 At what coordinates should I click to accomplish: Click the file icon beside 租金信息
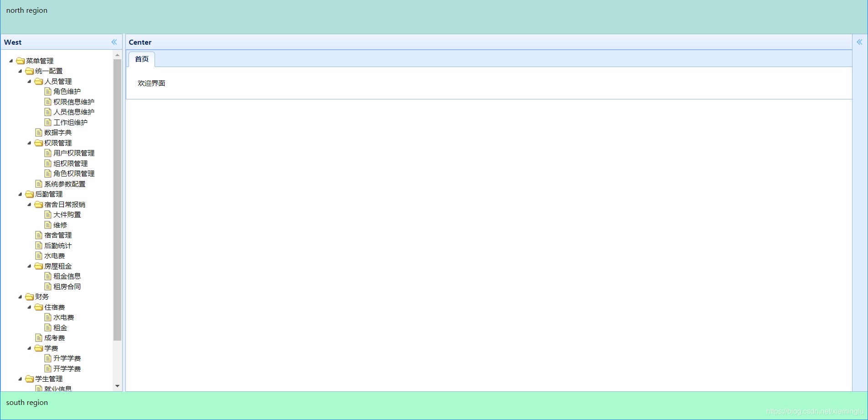click(47, 276)
